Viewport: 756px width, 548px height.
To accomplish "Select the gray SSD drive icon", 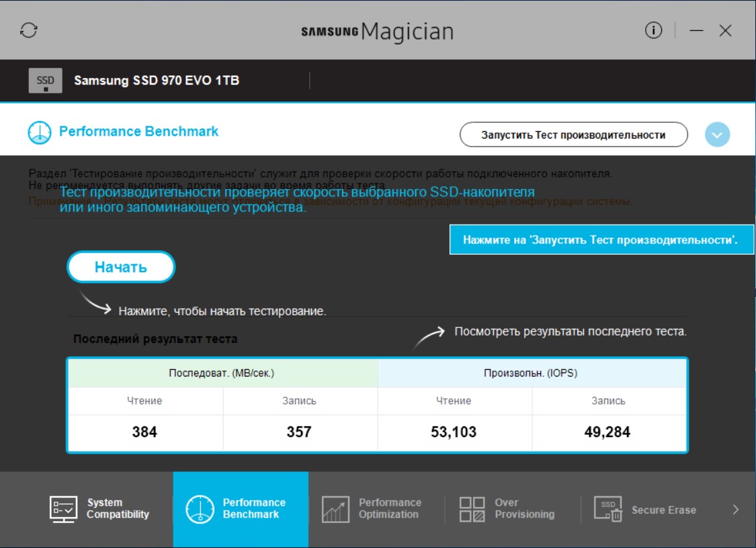I will pyautogui.click(x=45, y=81).
